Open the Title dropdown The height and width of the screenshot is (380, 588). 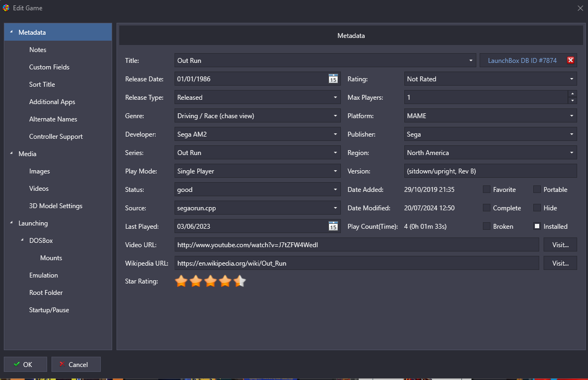pos(470,60)
